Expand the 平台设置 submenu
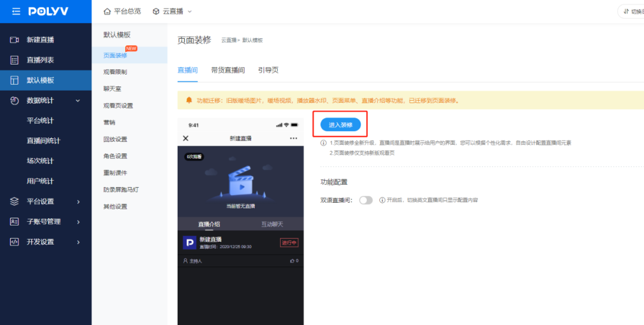Viewport: 644px width, 325px height. tap(78, 202)
